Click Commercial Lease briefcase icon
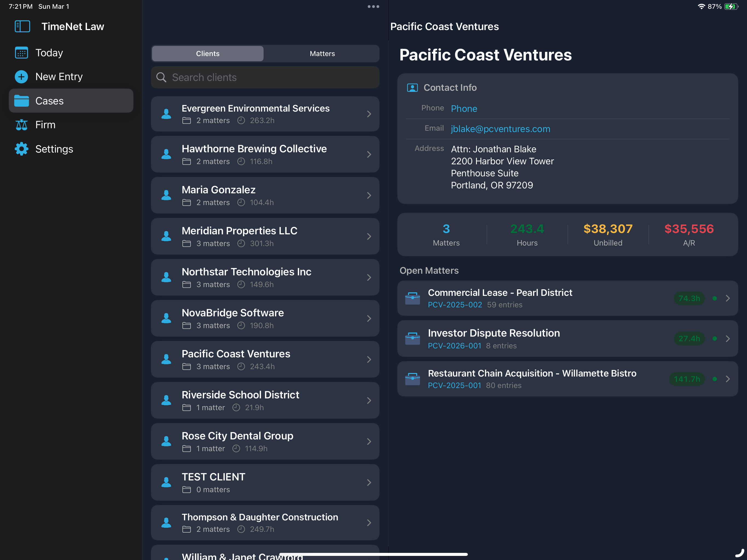Viewport: 747px width, 560px height. (x=412, y=298)
